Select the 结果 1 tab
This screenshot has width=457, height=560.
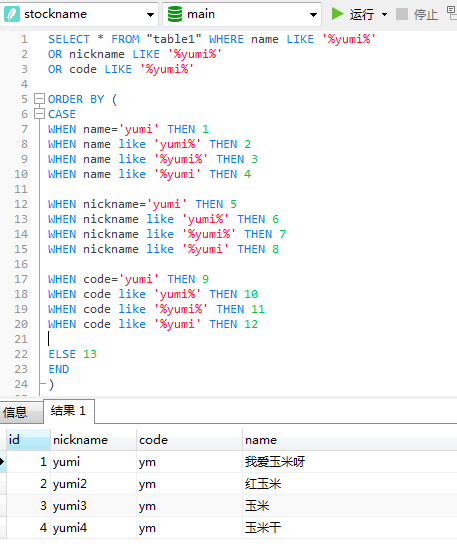pos(69,411)
